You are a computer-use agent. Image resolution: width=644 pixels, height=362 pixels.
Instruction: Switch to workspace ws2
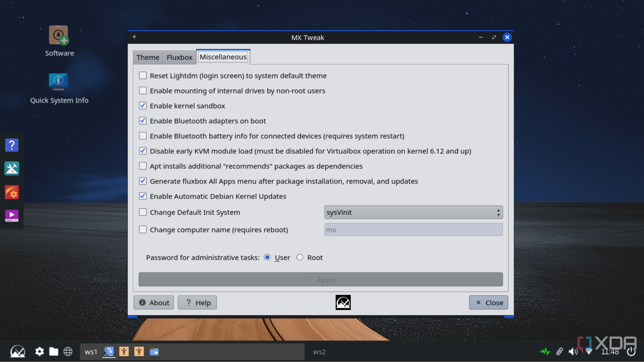click(319, 352)
